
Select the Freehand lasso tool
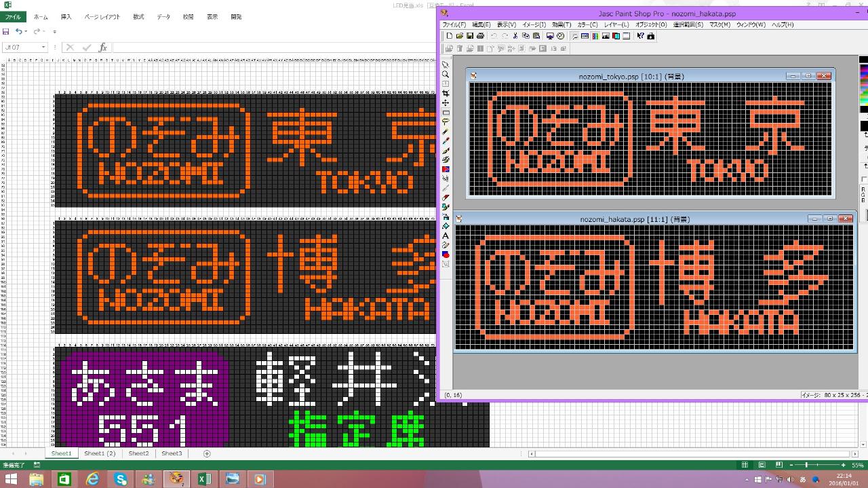coord(446,122)
